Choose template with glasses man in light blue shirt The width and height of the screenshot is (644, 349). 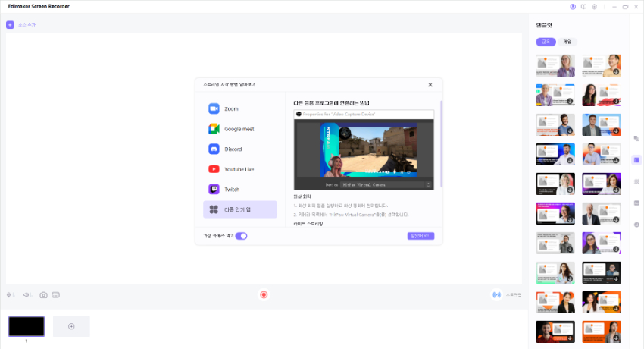point(602,154)
